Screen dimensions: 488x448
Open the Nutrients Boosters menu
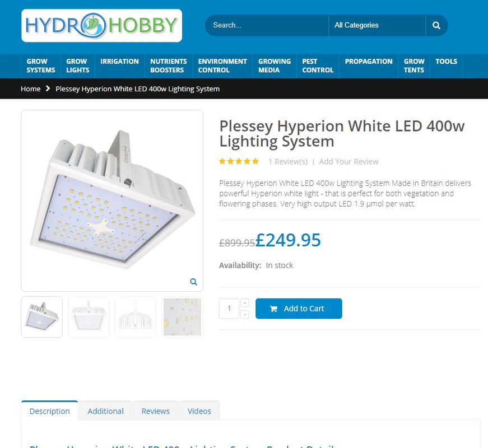(169, 66)
